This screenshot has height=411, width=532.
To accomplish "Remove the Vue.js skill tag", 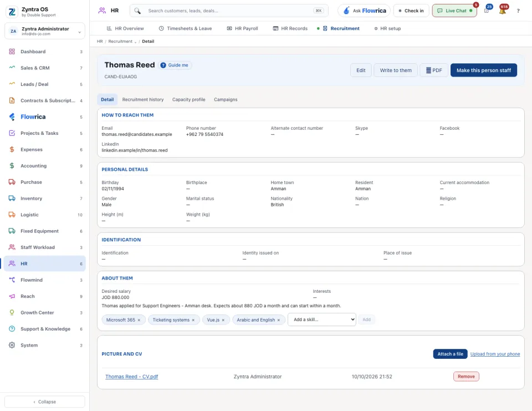I will coord(223,320).
